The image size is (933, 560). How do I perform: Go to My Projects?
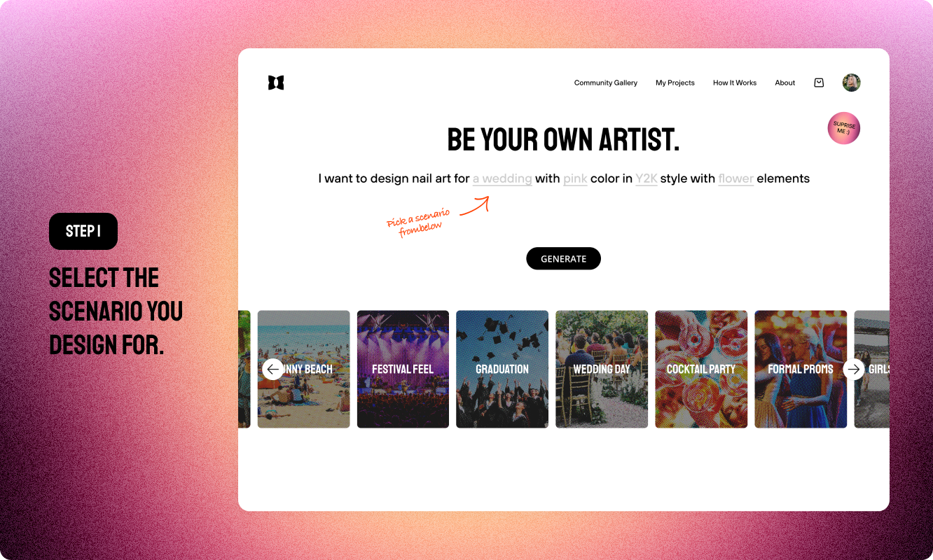pyautogui.click(x=675, y=83)
